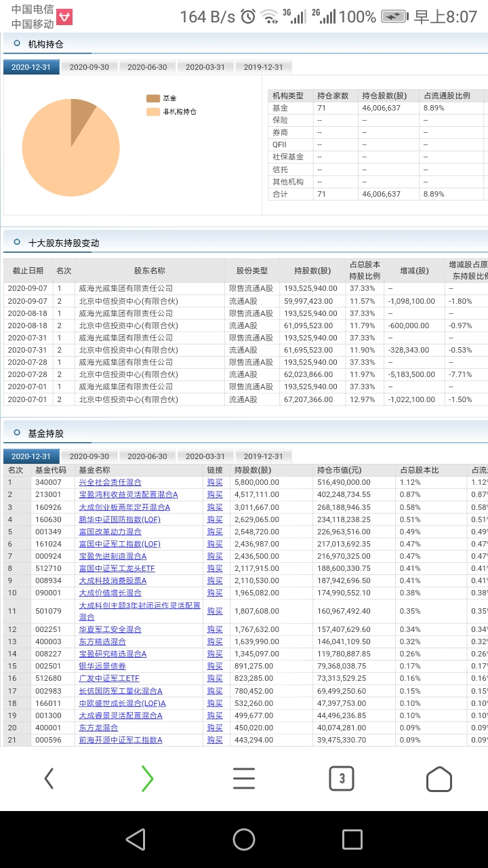Click 增减 value -5,183,500.00
This screenshot has height=868, width=488.
412,374
